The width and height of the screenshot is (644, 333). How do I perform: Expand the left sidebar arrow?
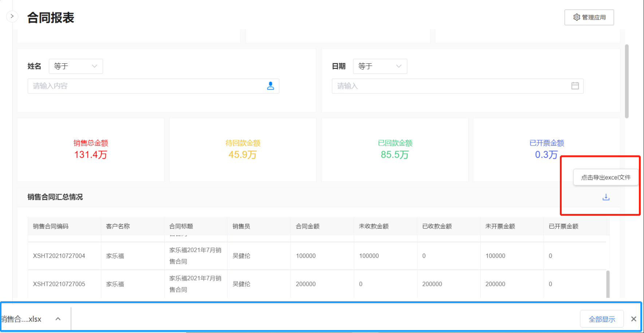click(12, 16)
